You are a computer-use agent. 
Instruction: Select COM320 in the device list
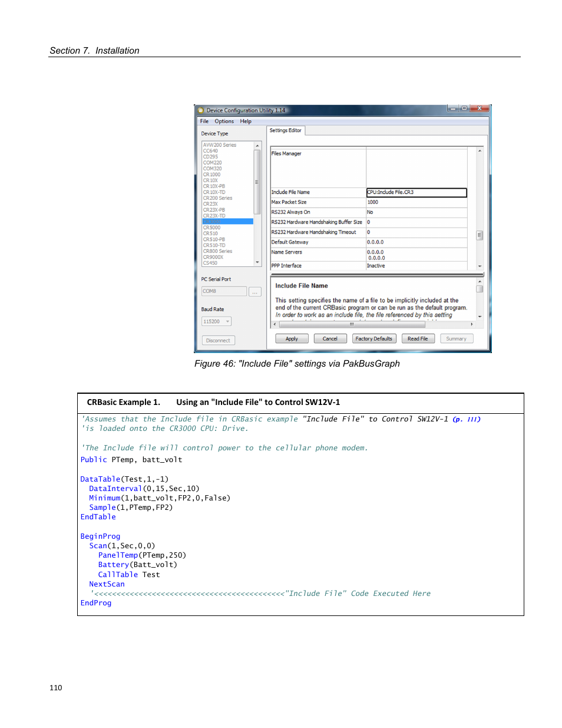point(212,169)
